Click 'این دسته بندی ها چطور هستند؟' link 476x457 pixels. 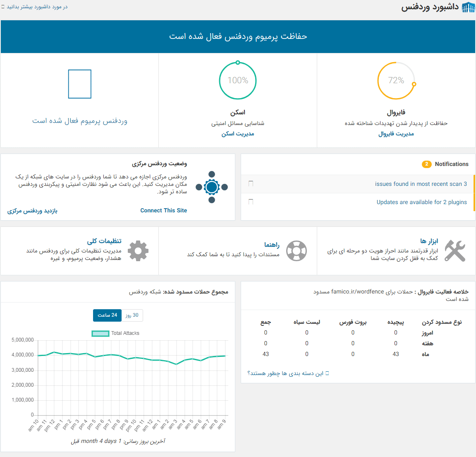(285, 373)
